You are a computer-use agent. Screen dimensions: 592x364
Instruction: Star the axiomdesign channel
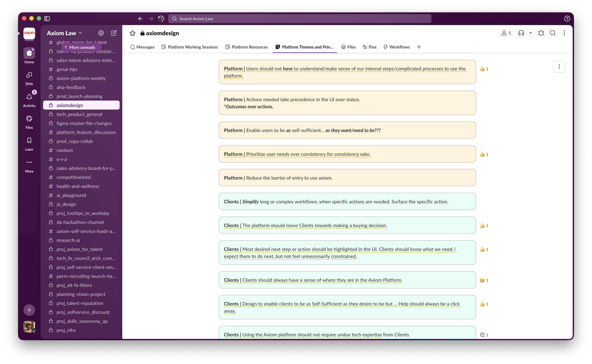[x=132, y=33]
